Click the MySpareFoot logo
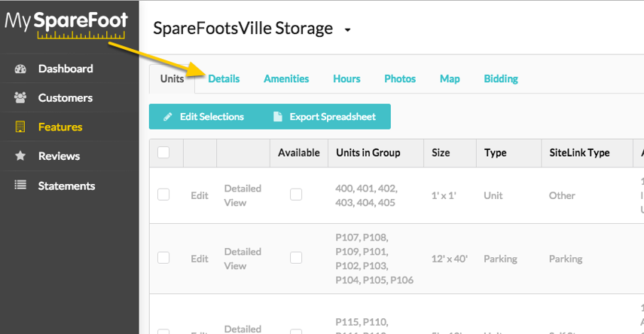Screen dimensions: 644x334 (x=66, y=25)
